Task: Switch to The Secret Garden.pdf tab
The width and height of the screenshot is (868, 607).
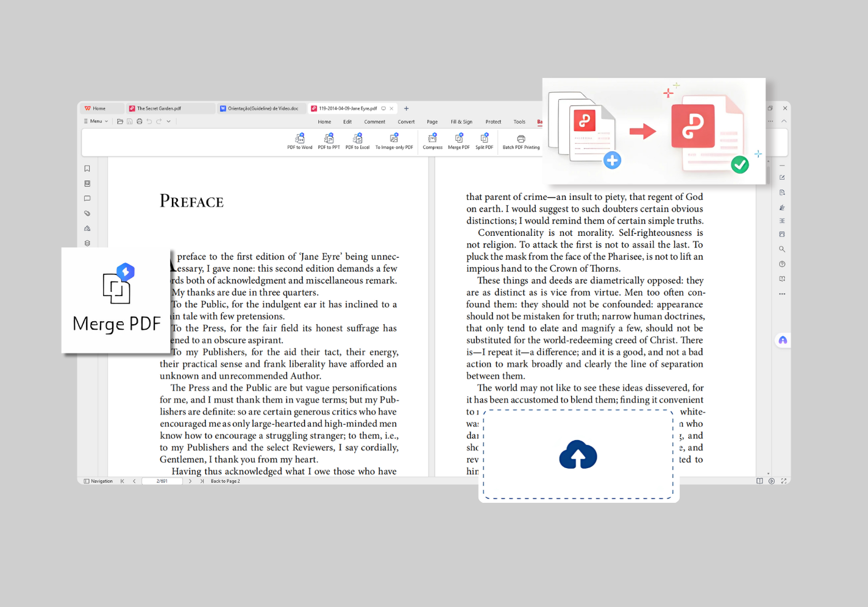Action: 170,108
